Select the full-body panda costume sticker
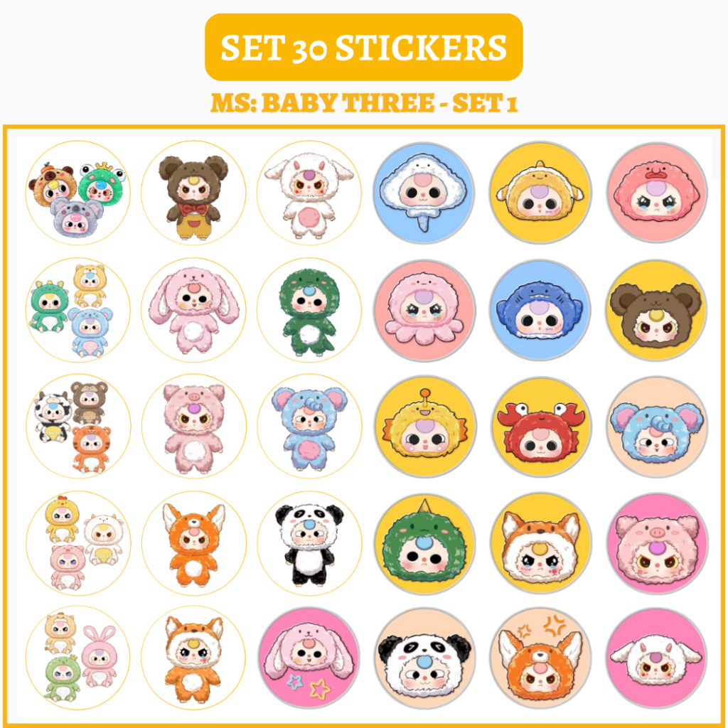Viewport: 728px width, 728px height. [x=309, y=542]
